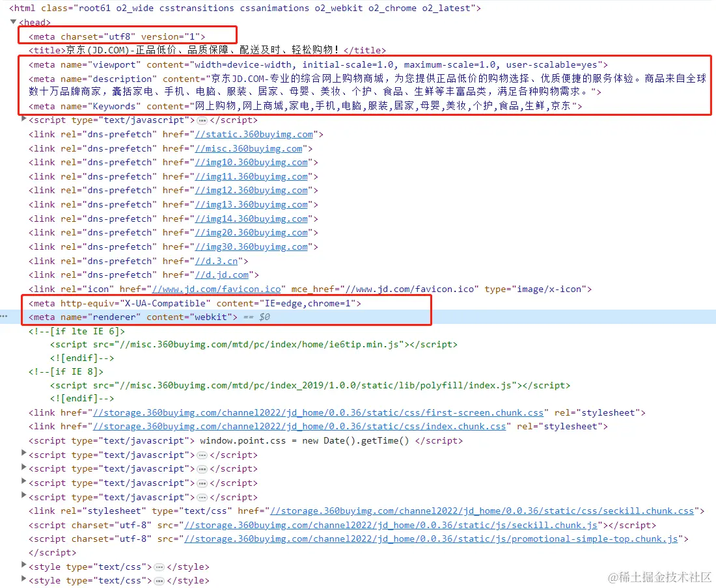716x588 pixels.
Task: Open the index.chunk.css stylesheet link
Action: 299,427
